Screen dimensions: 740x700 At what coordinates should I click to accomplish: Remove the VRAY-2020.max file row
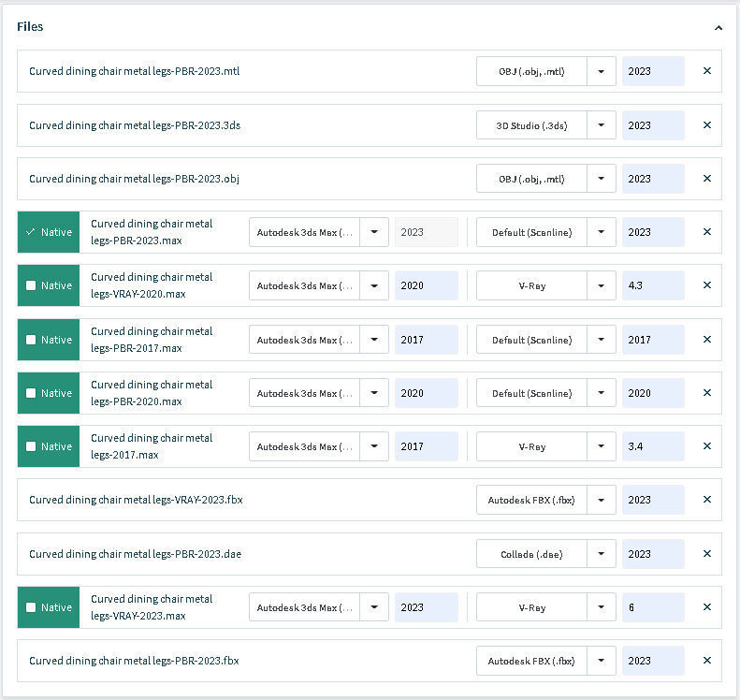[706, 285]
